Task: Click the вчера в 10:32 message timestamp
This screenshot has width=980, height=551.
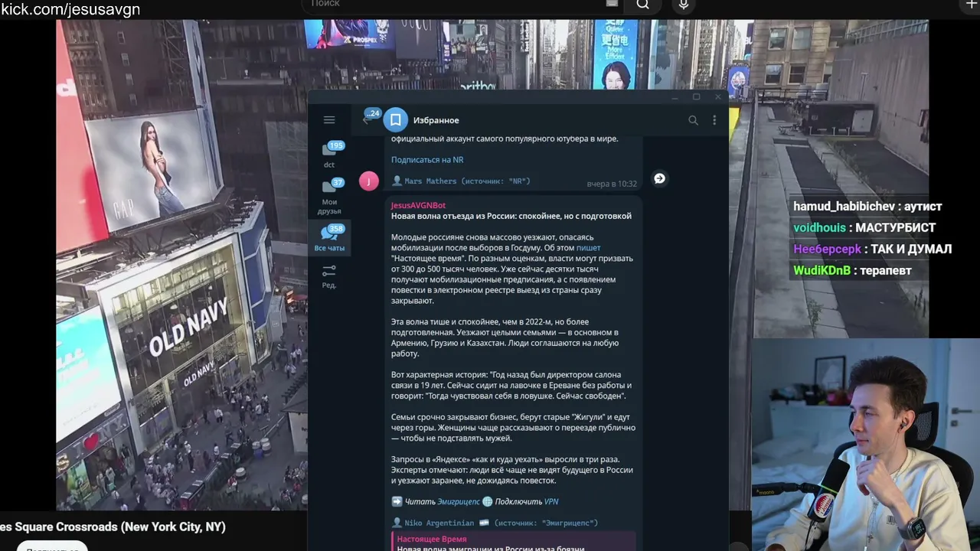Action: [612, 184]
